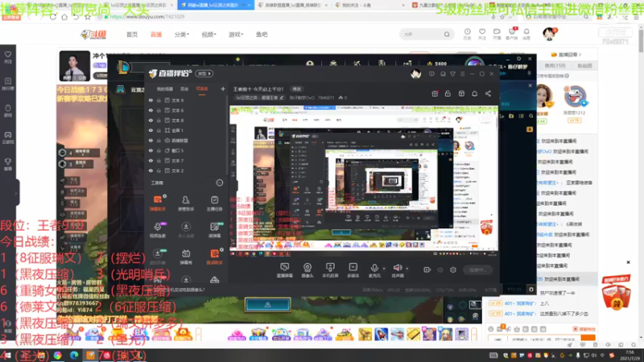Open the 虚拟形象 tool
644x362 pixels.
click(x=158, y=257)
